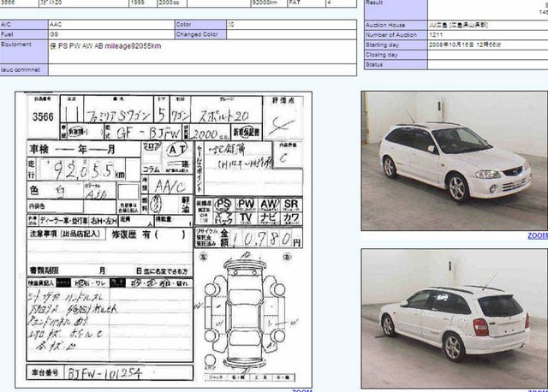Select the 'mileage92055km' text in Equipment
Viewport: 548px width, 392px height.
134,46
